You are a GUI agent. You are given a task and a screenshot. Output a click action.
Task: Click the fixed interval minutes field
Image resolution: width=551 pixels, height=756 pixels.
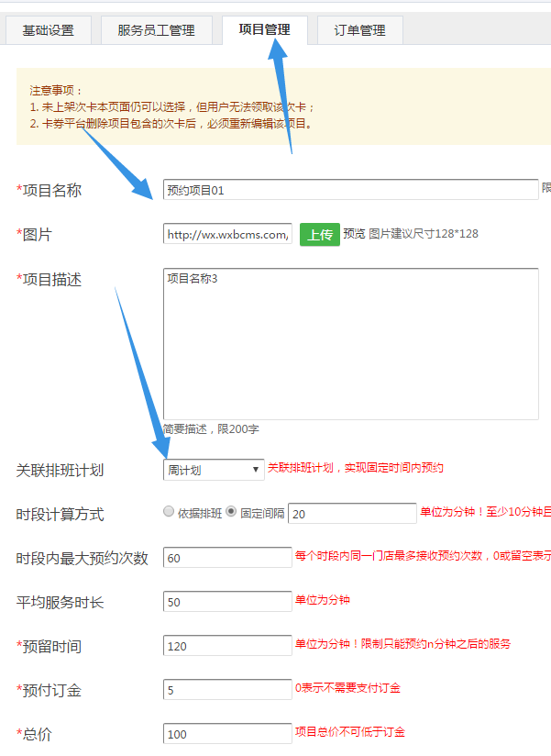click(352, 514)
